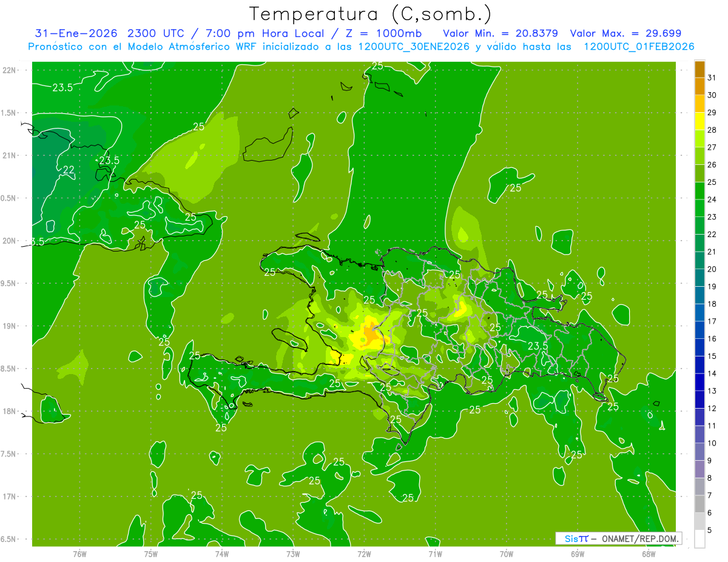Click the '70W' longitude axis label
The height and width of the screenshot is (562, 728).
click(507, 554)
